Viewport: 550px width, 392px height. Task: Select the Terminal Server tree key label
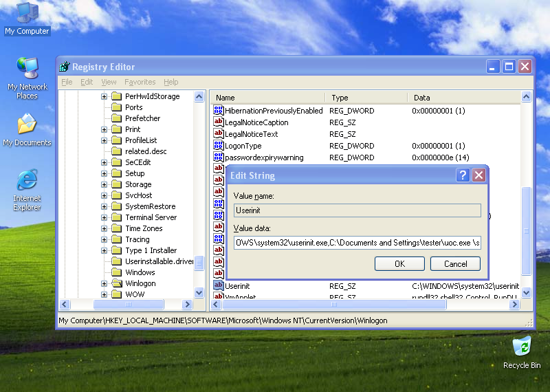coord(151,217)
